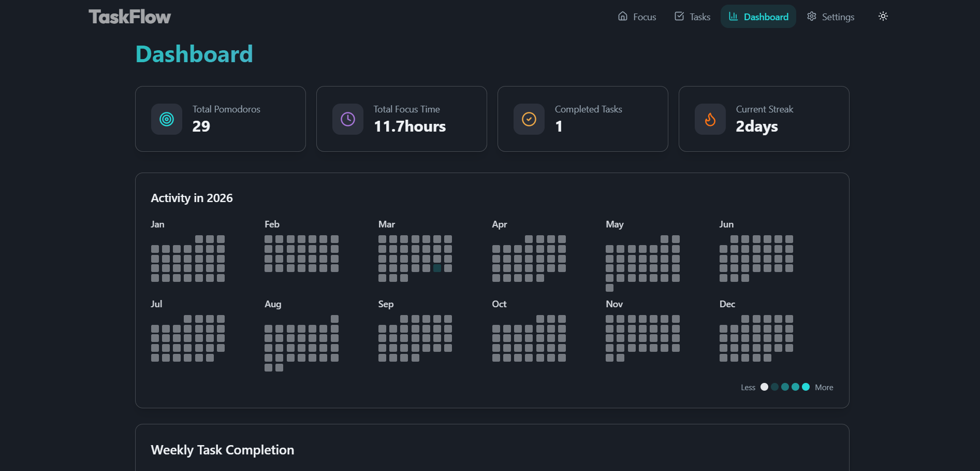Screen dimensions: 980x471
Task: Click the More label in the heatmap legend
Action: [824, 387]
